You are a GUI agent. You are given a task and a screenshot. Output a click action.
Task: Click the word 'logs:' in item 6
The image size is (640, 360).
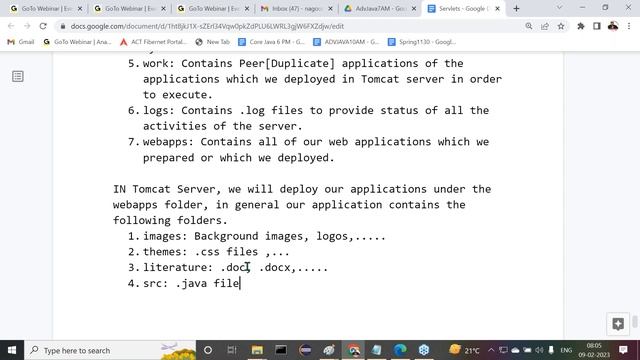click(158, 111)
